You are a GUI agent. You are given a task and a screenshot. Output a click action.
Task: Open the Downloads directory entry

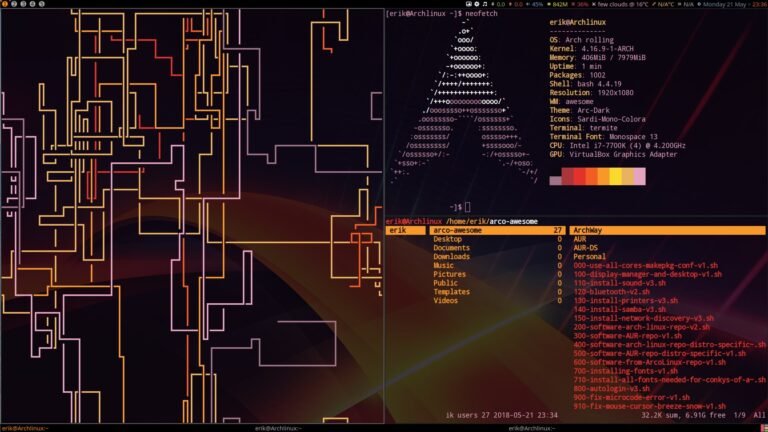click(x=451, y=256)
